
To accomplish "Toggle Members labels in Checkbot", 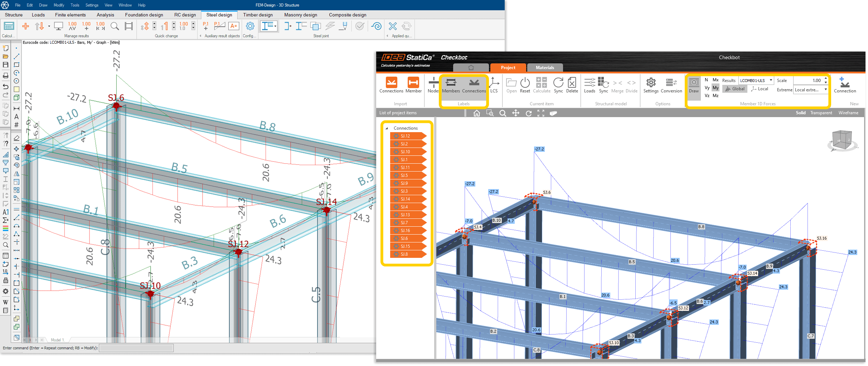I will 451,86.
